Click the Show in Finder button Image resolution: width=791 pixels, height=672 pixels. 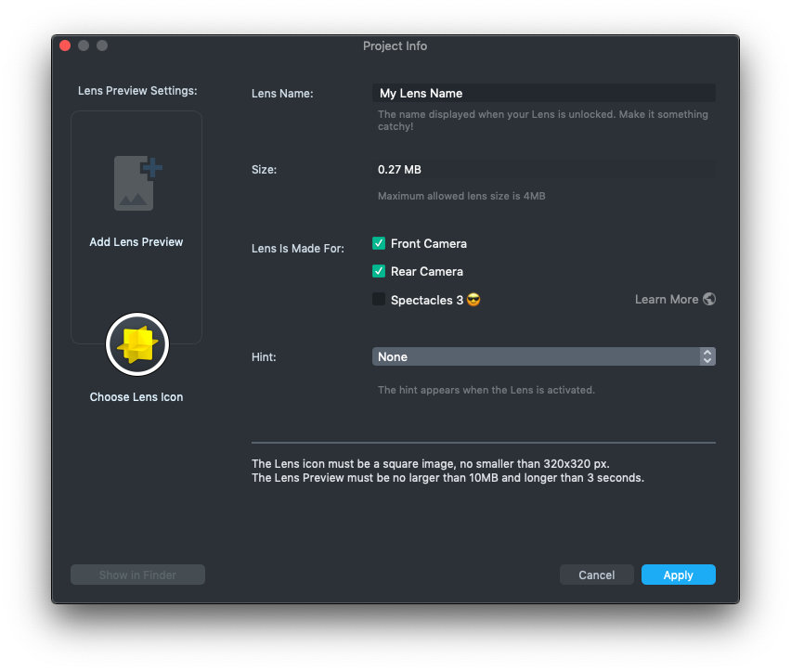pos(137,575)
